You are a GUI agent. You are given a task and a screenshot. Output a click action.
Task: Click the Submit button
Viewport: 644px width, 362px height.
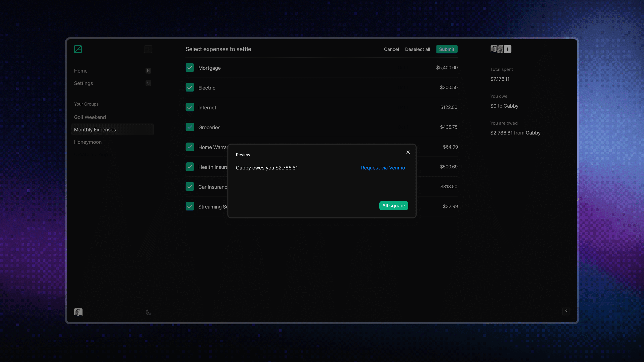pos(447,49)
